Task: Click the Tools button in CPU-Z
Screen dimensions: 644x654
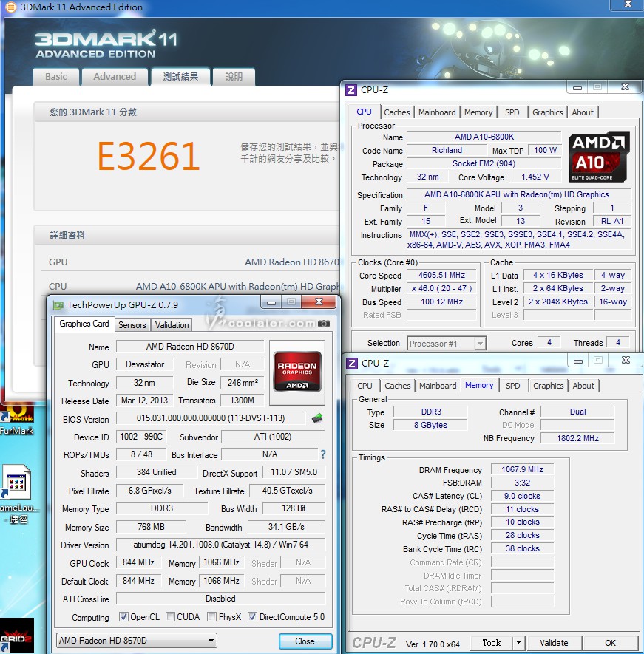Action: tap(492, 643)
